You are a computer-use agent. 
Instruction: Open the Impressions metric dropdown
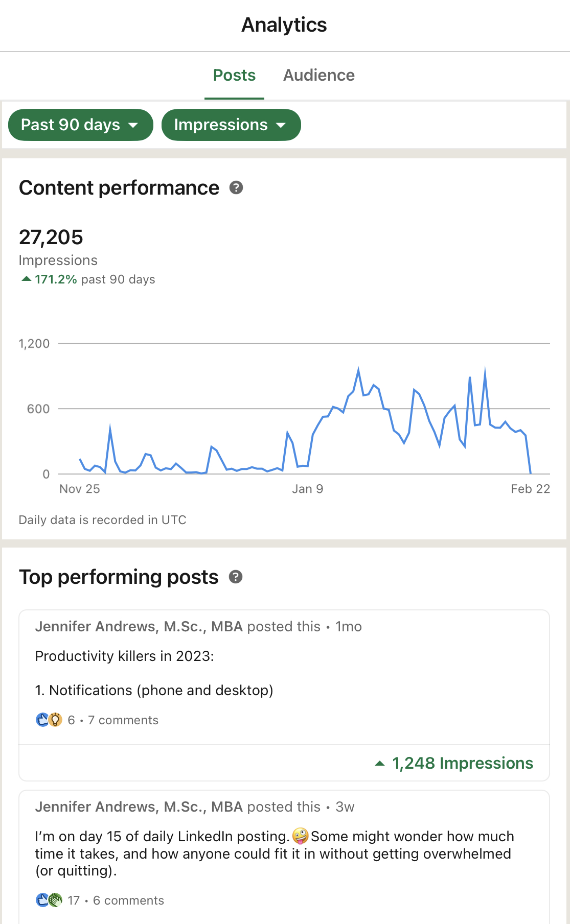point(231,125)
